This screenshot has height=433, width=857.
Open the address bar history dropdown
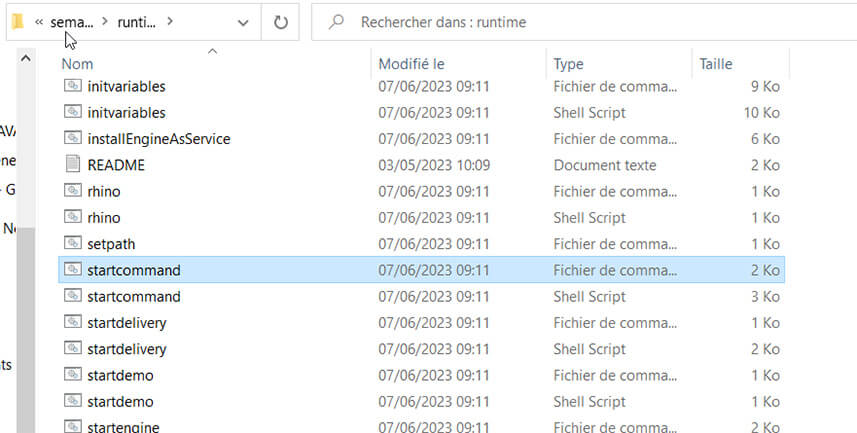(x=243, y=22)
